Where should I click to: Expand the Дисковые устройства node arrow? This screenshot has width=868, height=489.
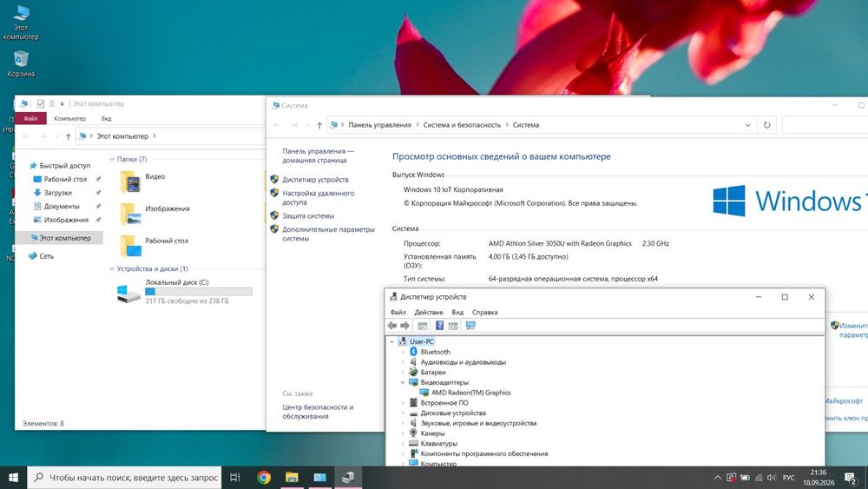(403, 413)
